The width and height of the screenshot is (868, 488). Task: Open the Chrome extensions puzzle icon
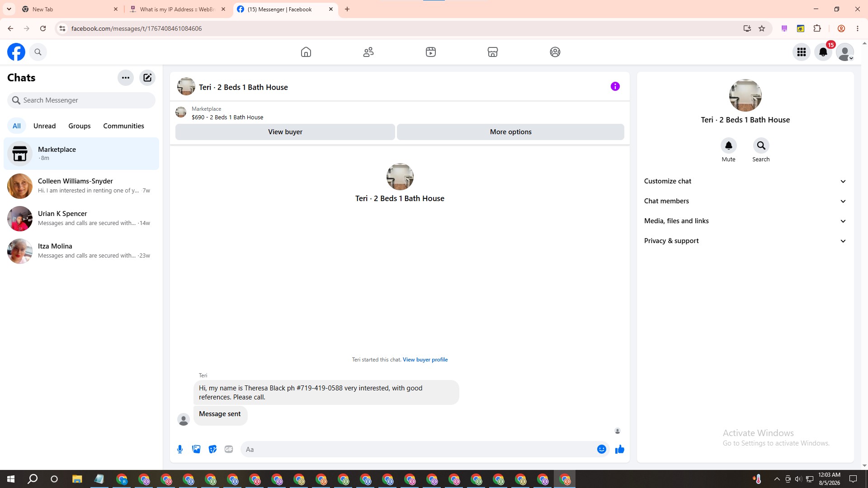coord(817,28)
